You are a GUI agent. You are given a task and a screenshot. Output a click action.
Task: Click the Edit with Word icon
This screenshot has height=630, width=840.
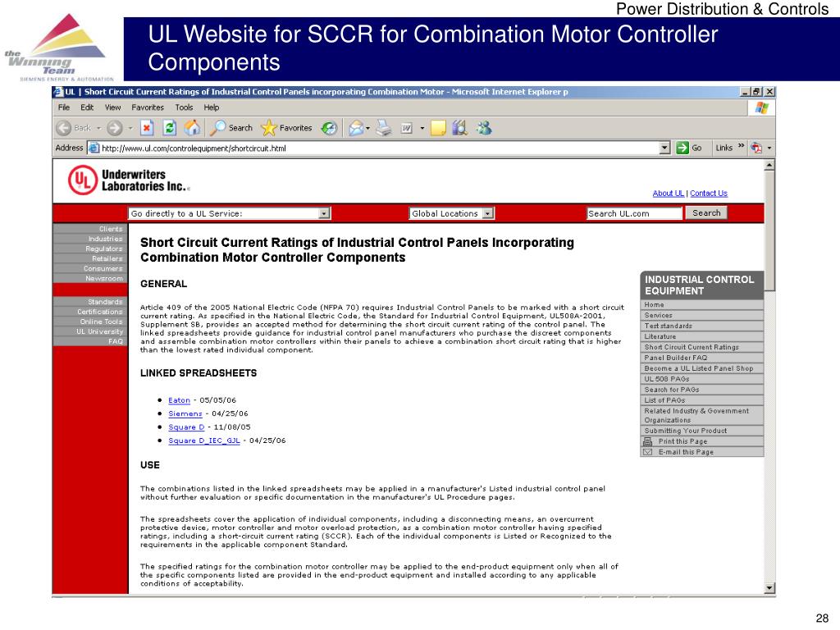coord(407,128)
